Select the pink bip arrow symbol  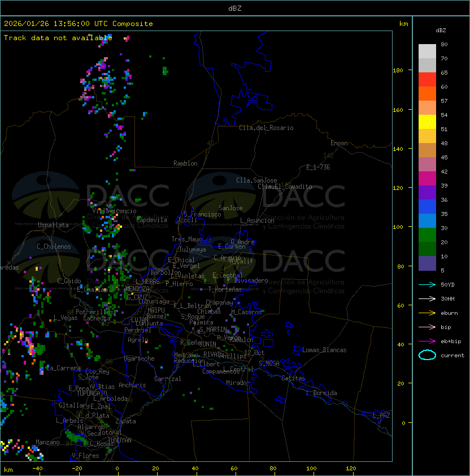click(427, 327)
